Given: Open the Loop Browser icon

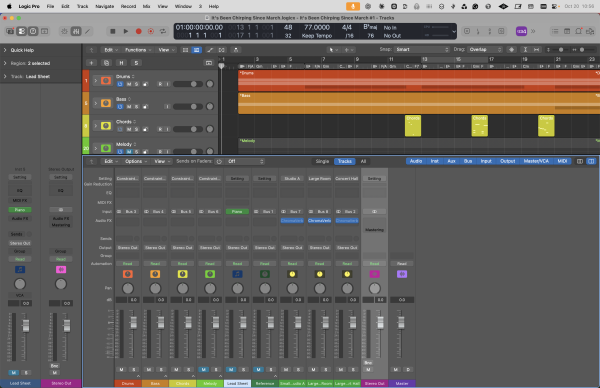Looking at the screenshot, I should [x=579, y=31].
